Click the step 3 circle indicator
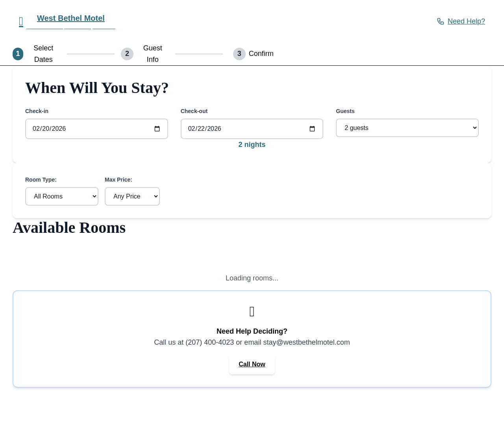 [239, 54]
